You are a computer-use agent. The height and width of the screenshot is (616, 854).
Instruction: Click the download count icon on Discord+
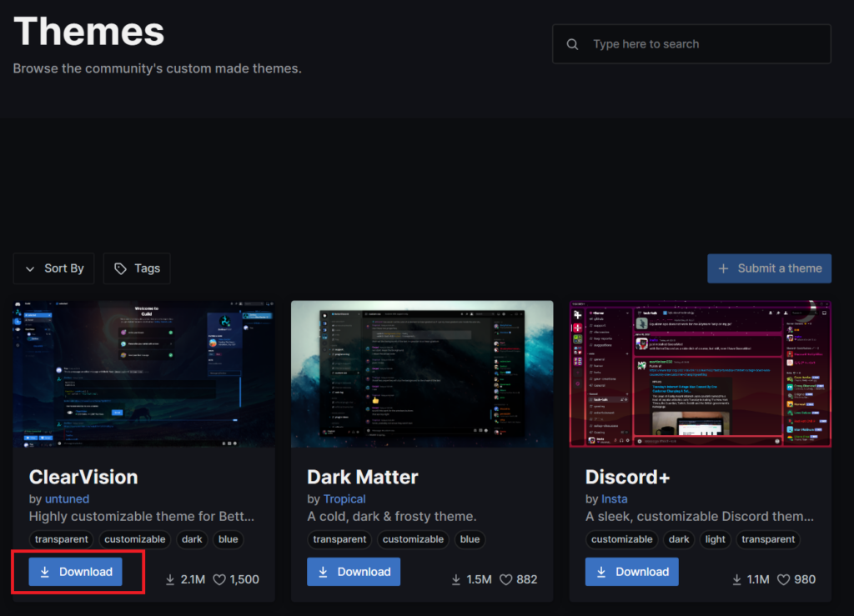[736, 579]
